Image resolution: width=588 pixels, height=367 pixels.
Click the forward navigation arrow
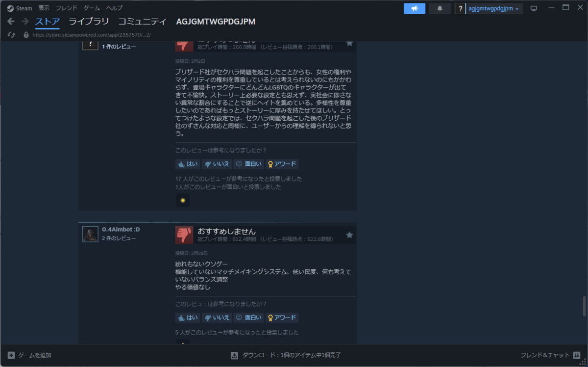pyautogui.click(x=25, y=22)
